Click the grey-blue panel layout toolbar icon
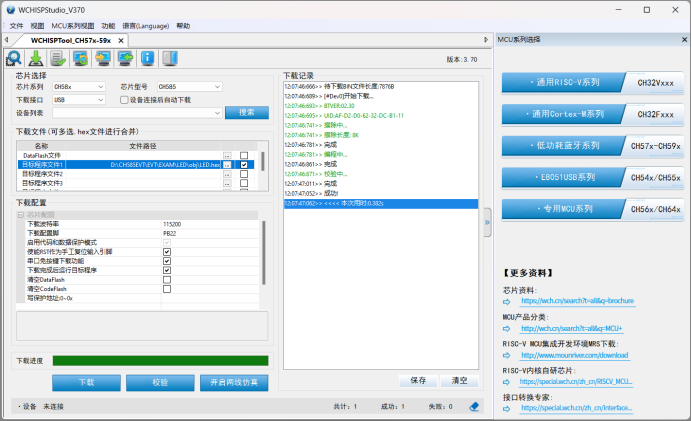 170,58
